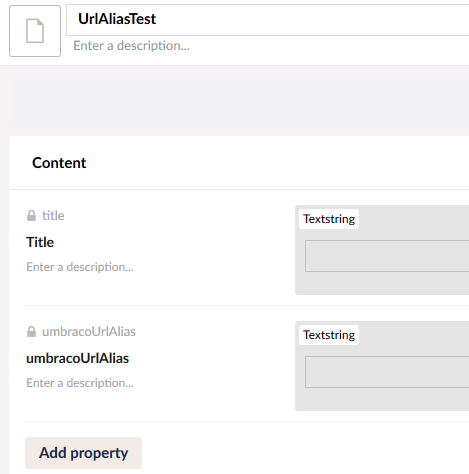
Task: Open Textstring editor for umbracoUrlAlias property
Action: (329, 335)
